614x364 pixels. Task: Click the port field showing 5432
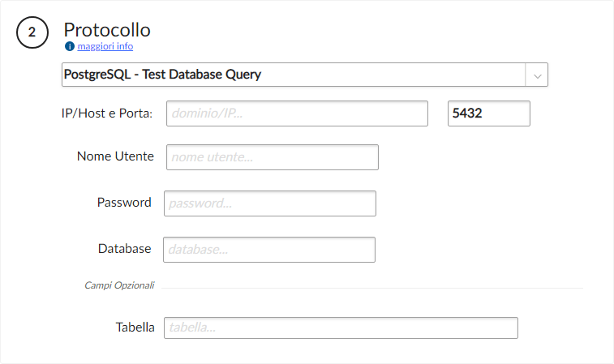click(488, 113)
